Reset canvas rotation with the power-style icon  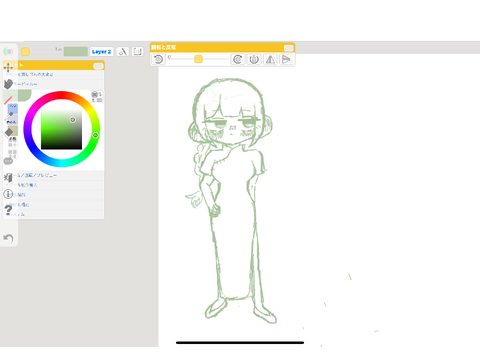tap(254, 59)
